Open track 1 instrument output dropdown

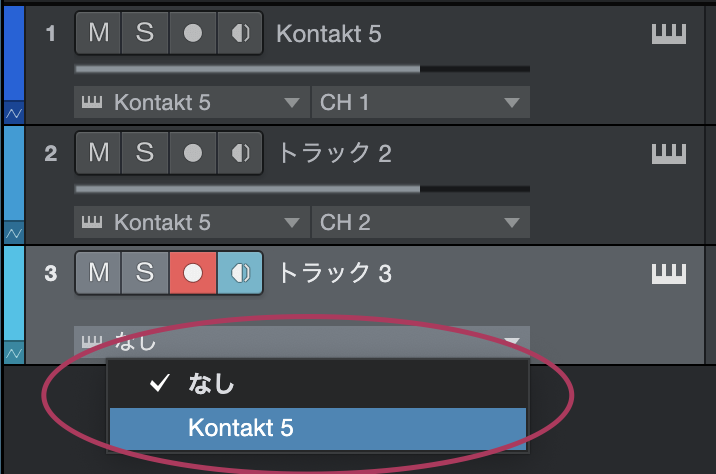click(191, 103)
